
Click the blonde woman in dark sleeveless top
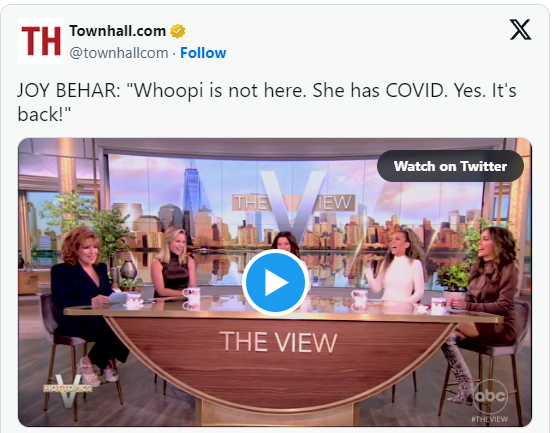(173, 262)
